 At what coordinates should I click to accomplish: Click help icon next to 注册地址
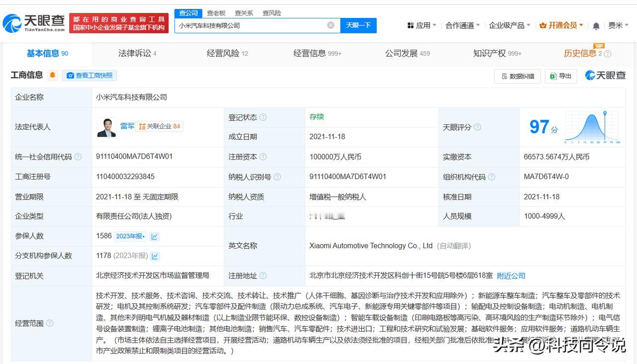[x=263, y=275]
